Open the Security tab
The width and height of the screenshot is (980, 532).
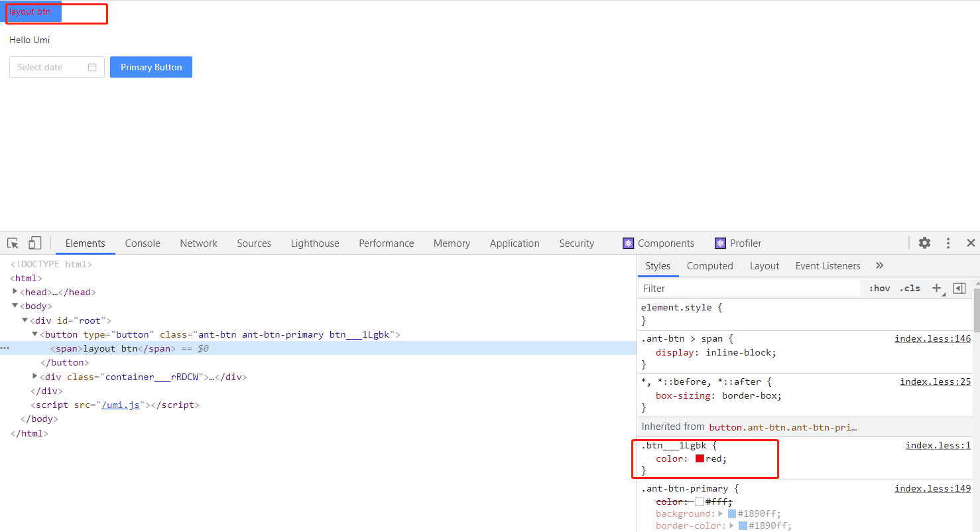(x=577, y=243)
